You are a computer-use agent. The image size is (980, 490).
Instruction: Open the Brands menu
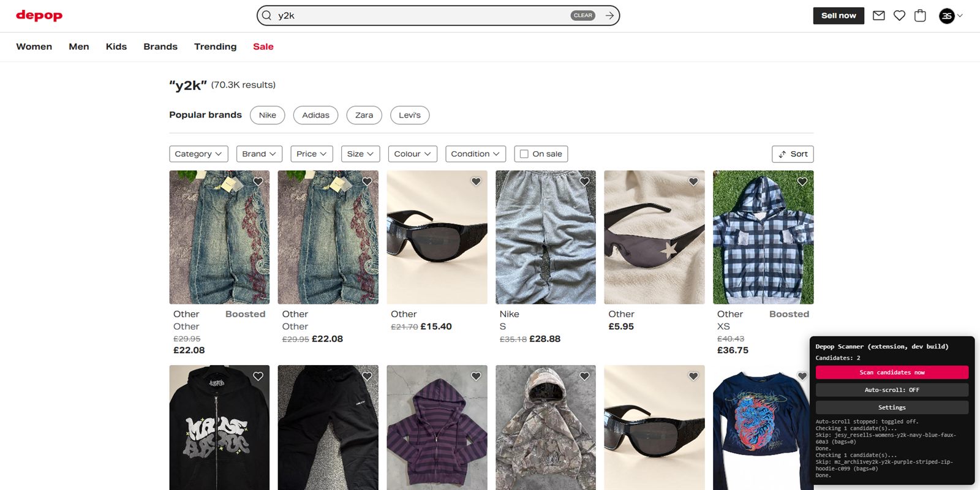coord(160,47)
